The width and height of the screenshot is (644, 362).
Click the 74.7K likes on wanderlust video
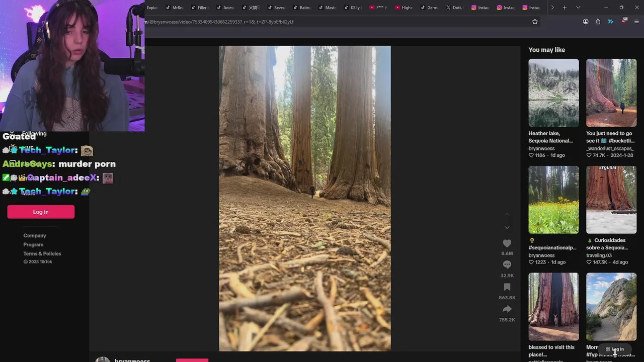599,155
